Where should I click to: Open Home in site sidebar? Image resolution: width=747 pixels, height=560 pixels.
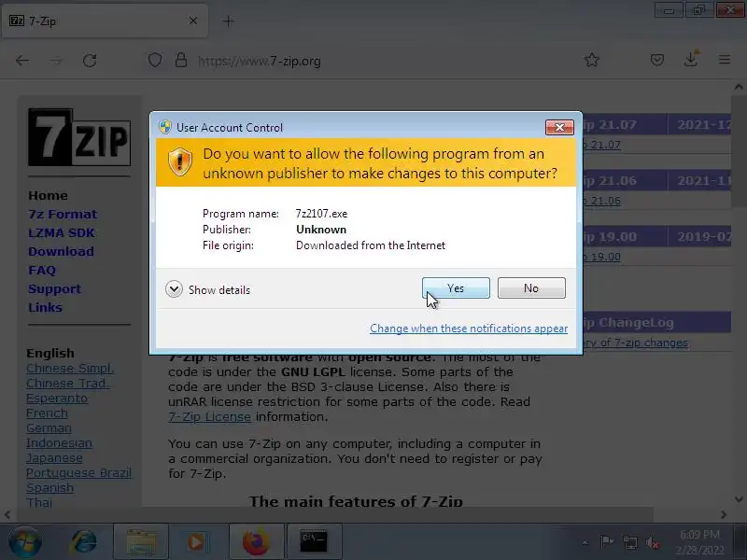[48, 196]
